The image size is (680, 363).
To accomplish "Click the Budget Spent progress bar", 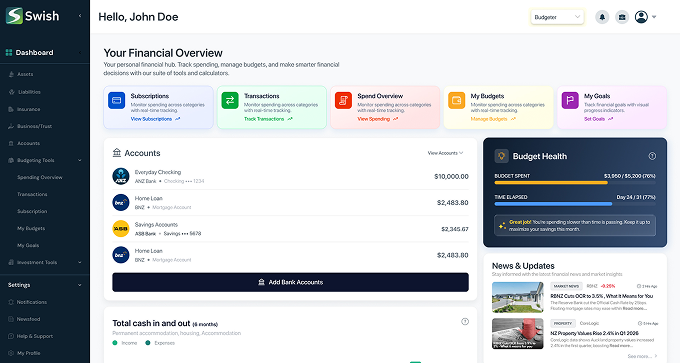I will [x=575, y=183].
